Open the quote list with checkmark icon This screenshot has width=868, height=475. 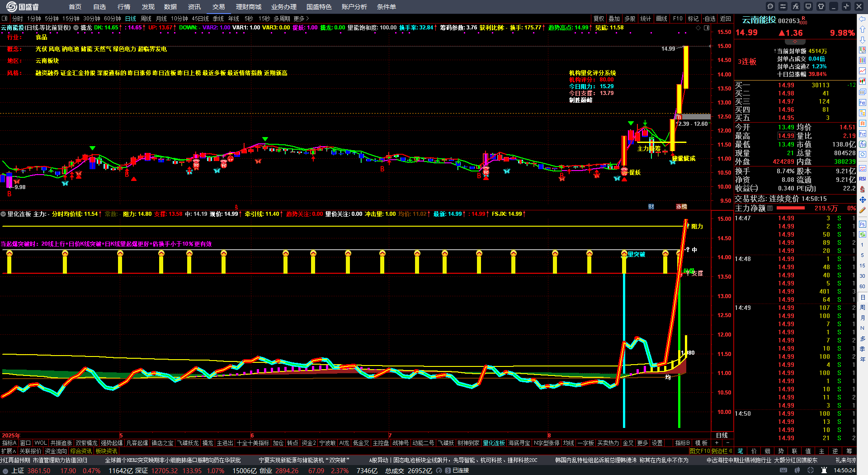click(863, 50)
